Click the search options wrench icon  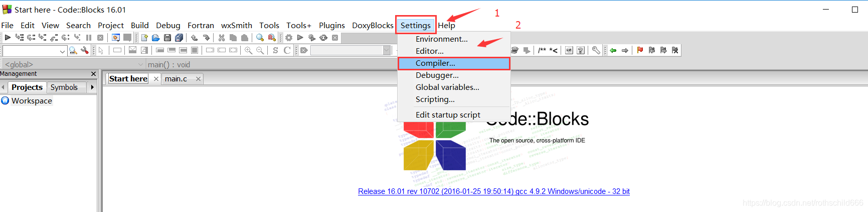pyautogui.click(x=85, y=50)
